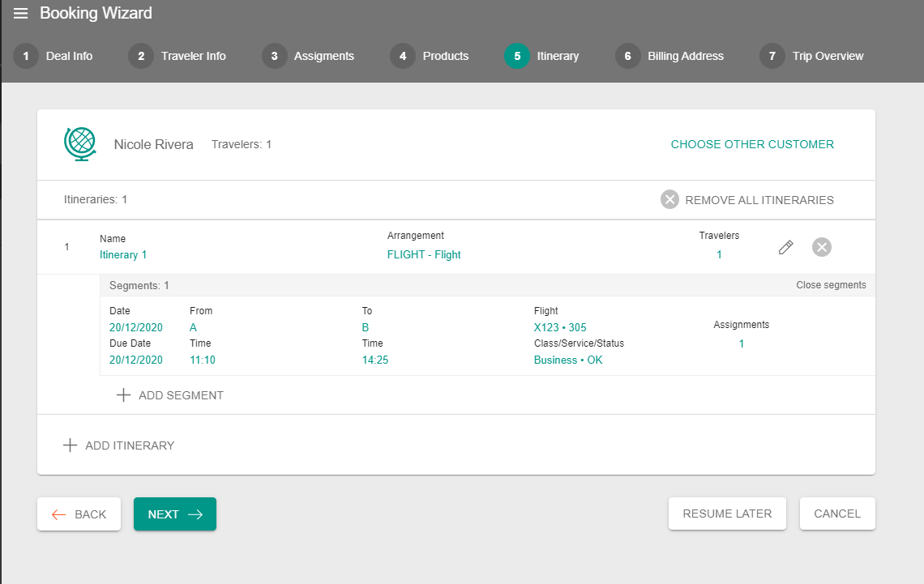Click flight number X123 • 305
The image size is (924, 584).
[x=560, y=327]
